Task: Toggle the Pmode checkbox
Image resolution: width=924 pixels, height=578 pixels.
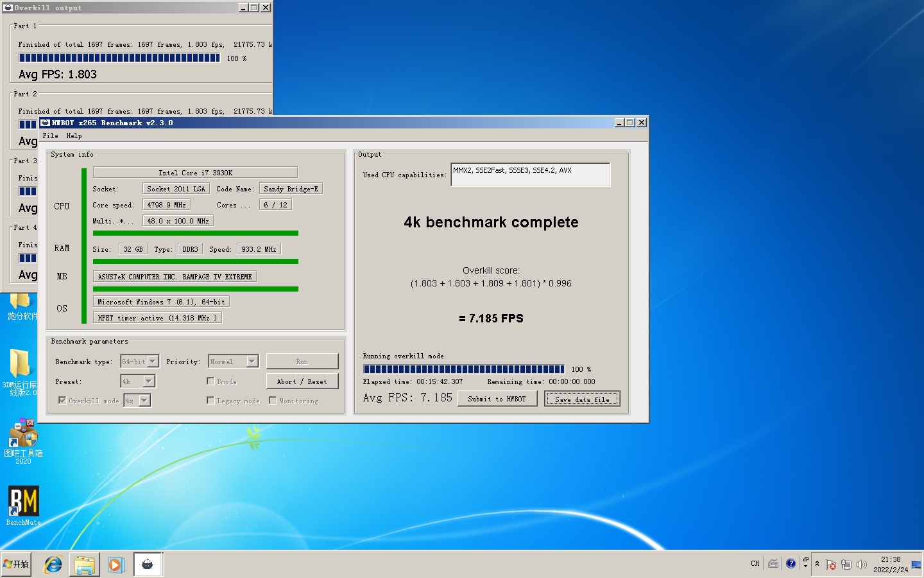Action: (x=210, y=381)
